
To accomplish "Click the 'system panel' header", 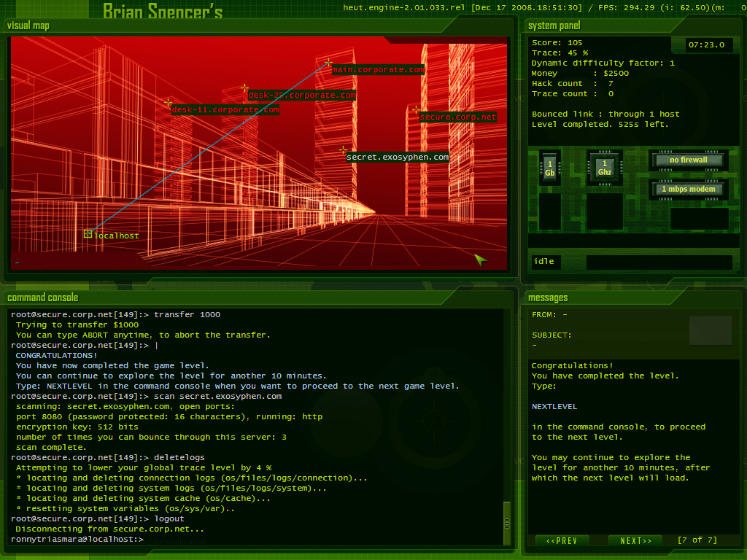I will pyautogui.click(x=553, y=26).
